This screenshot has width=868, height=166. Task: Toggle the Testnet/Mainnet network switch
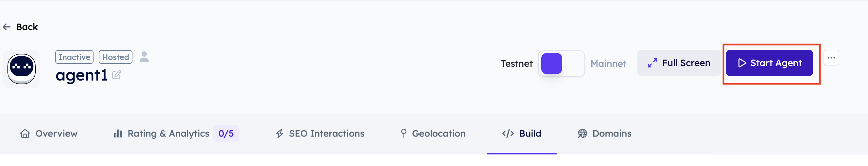(561, 64)
